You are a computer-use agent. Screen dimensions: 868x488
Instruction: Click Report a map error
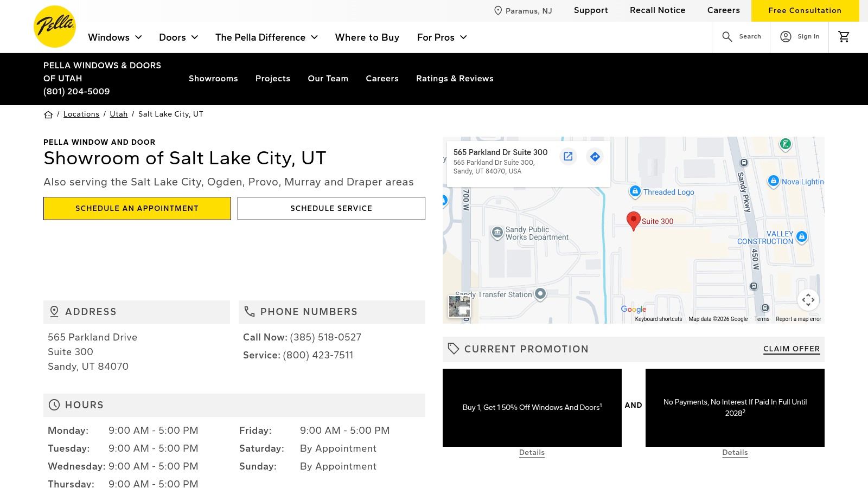coord(799,319)
